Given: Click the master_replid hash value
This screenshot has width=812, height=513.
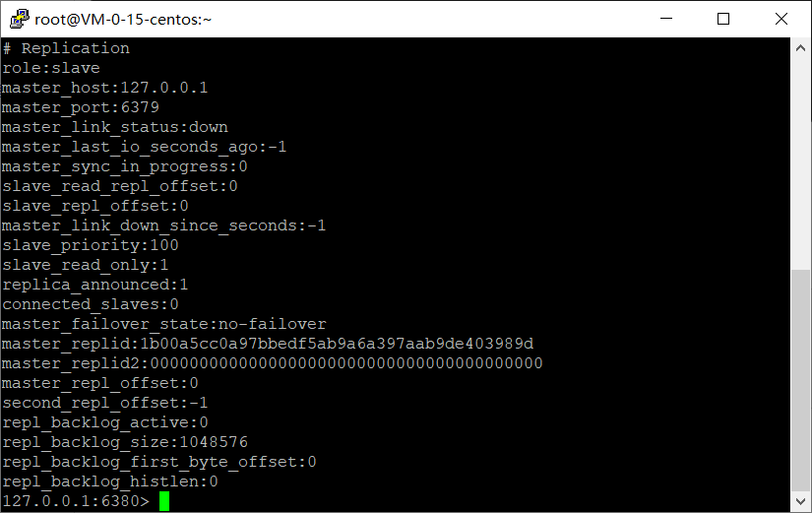Looking at the screenshot, I should pyautogui.click(x=336, y=344).
